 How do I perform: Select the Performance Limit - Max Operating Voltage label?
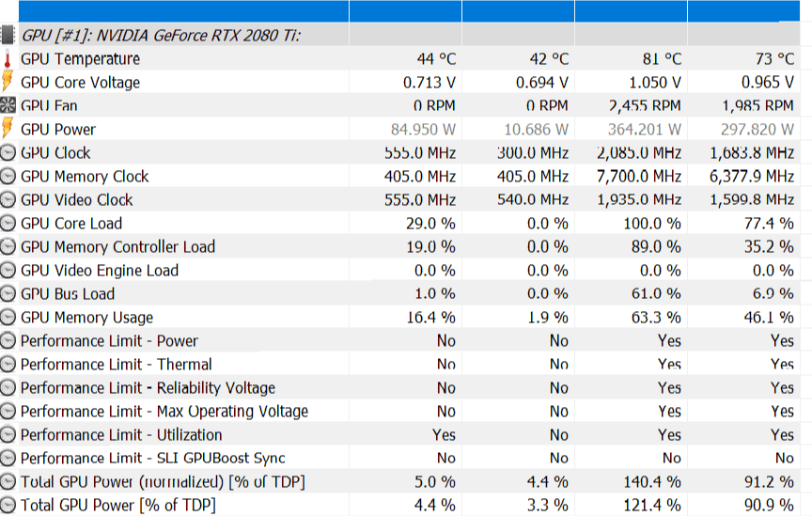pos(164,412)
